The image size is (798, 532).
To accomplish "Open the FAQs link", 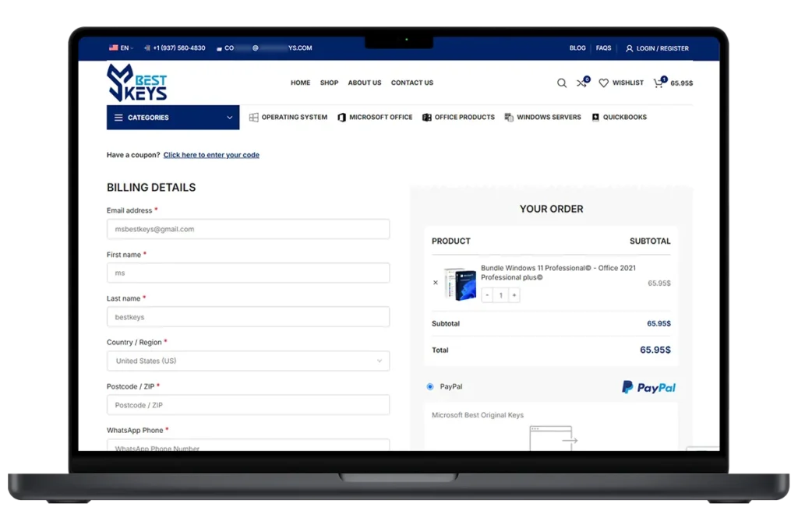I will [x=603, y=48].
